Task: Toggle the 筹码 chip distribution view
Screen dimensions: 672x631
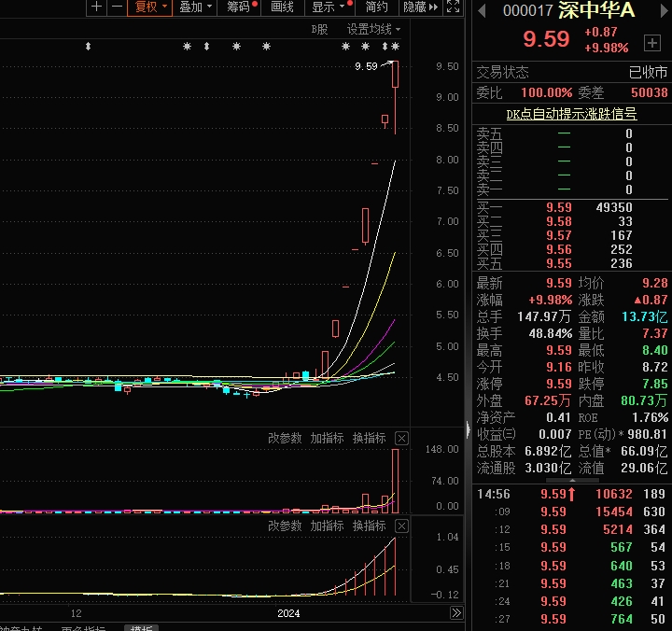Action: tap(239, 7)
